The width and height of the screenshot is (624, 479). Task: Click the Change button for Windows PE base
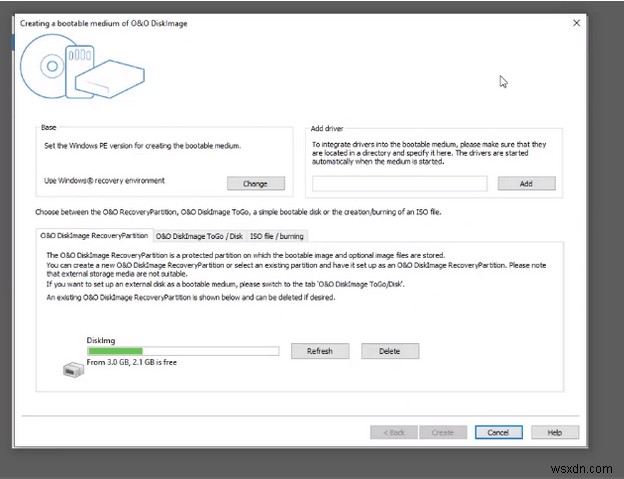click(x=256, y=184)
